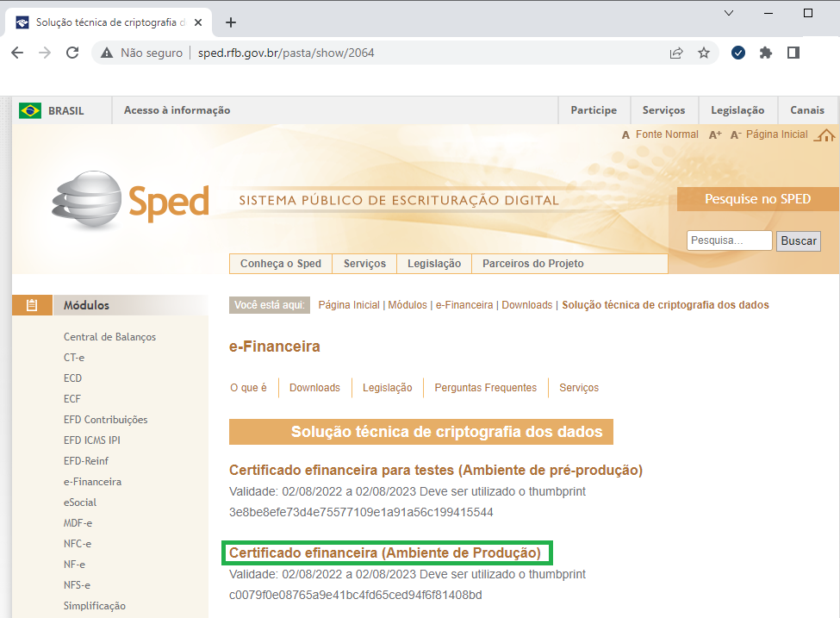Click the home icon beside Página Inicial
840x618 pixels.
click(x=824, y=135)
